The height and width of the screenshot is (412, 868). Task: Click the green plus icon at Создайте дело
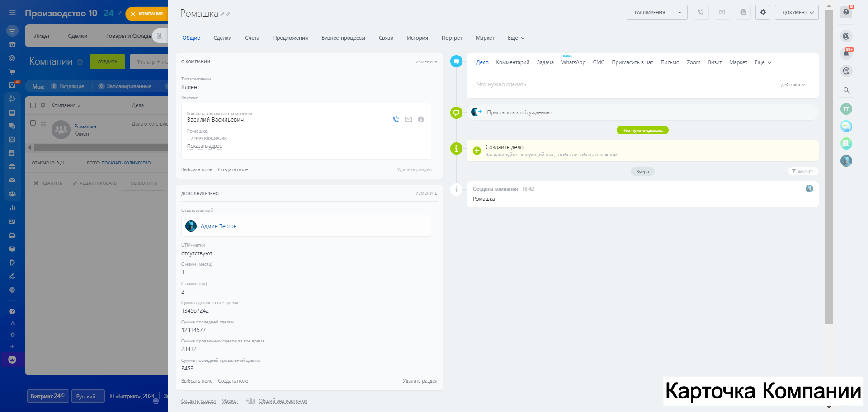(476, 150)
